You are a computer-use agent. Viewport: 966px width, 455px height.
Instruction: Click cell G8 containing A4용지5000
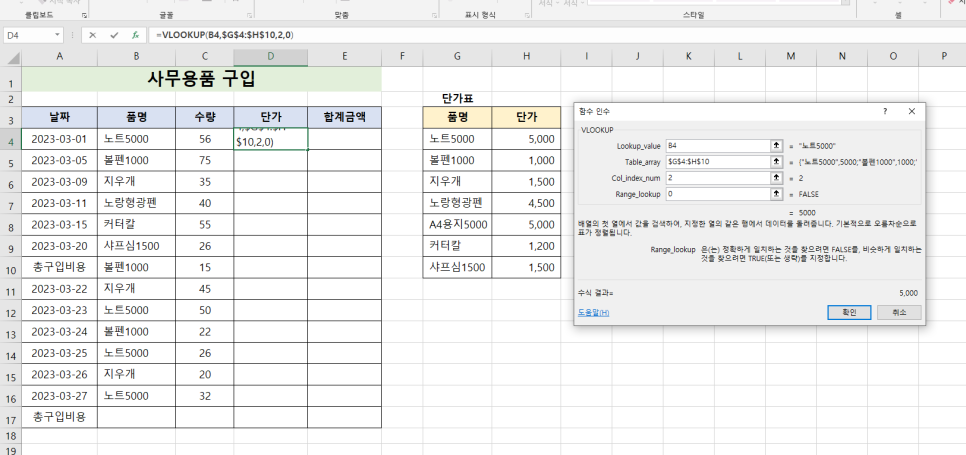pyautogui.click(x=457, y=225)
